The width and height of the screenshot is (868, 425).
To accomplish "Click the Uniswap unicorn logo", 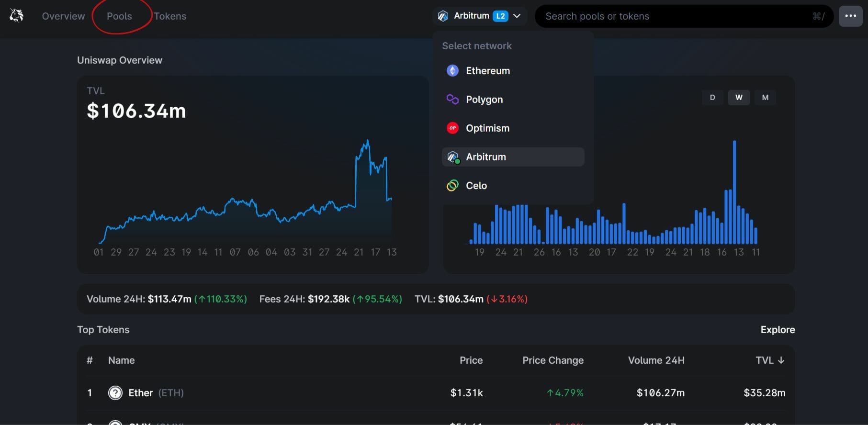I will (16, 16).
